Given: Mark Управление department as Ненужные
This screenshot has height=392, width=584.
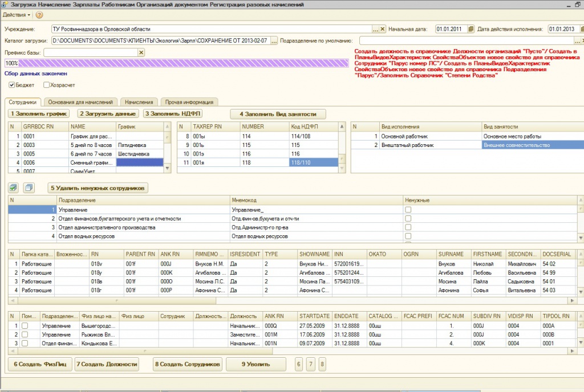Looking at the screenshot, I should (408, 210).
